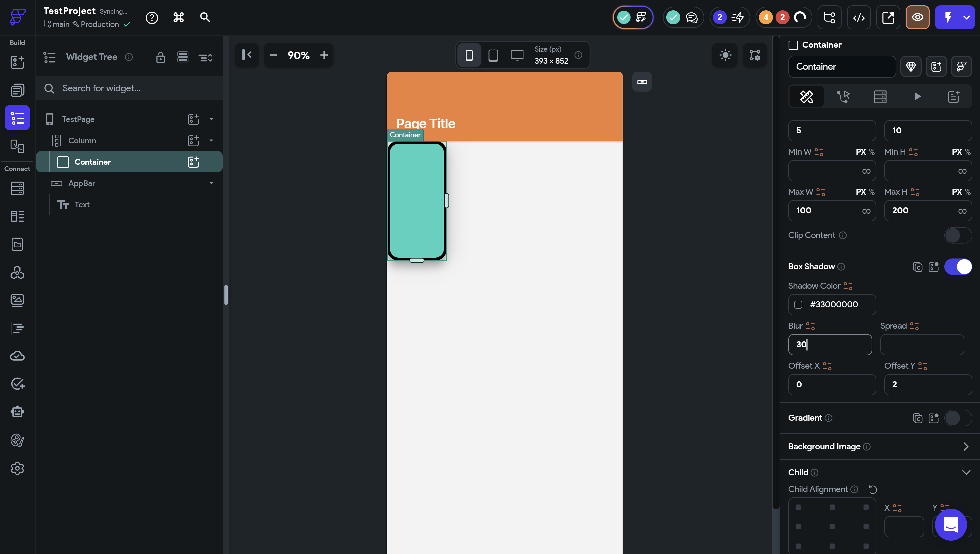Click the Spread input field
This screenshot has height=554, width=980.
pyautogui.click(x=921, y=345)
